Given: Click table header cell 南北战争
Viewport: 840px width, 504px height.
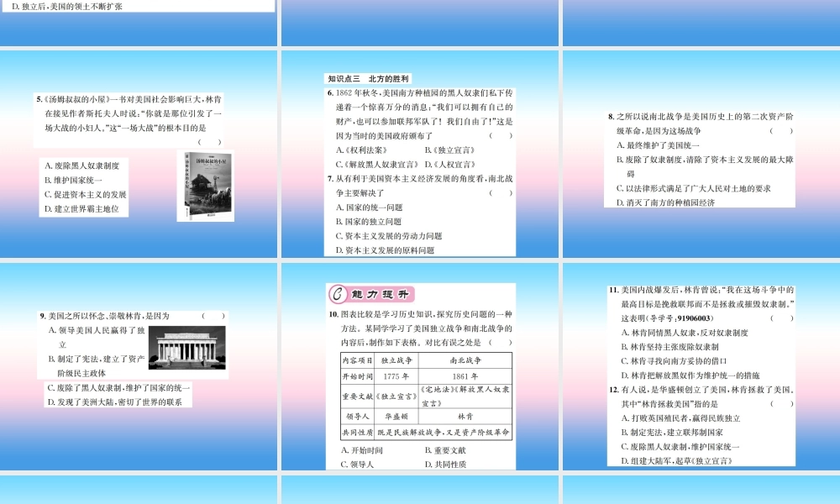Looking at the screenshot, I should click(x=465, y=361).
